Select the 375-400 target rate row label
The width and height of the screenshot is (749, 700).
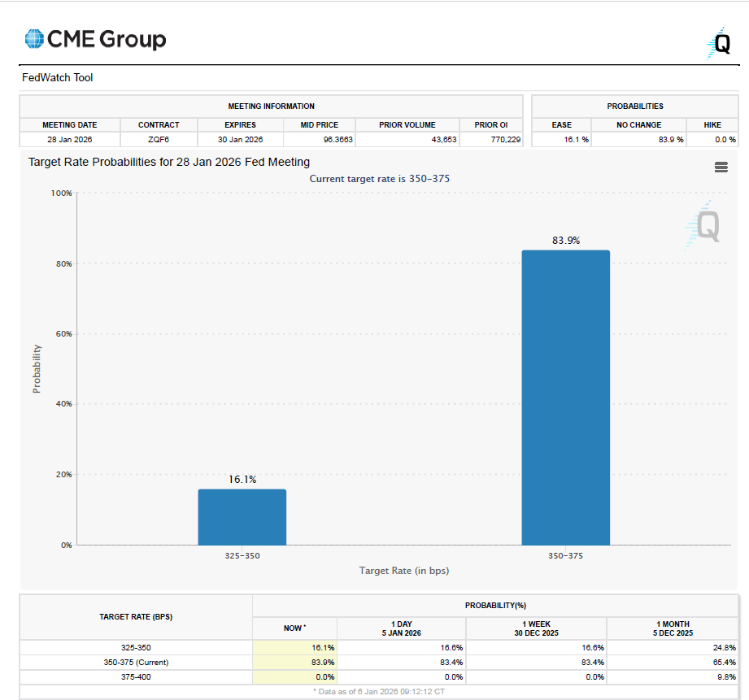click(x=136, y=676)
